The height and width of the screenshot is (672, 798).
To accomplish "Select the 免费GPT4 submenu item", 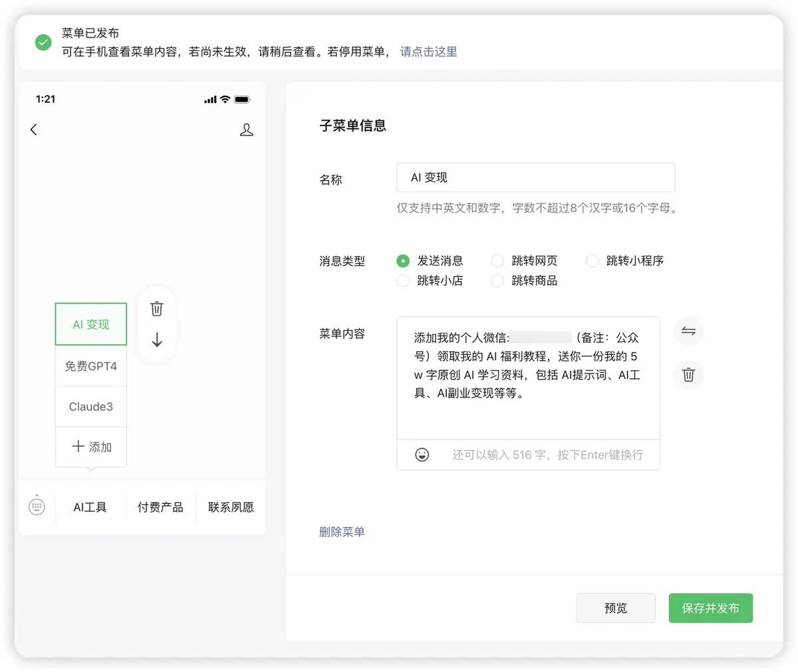I will pos(91,366).
